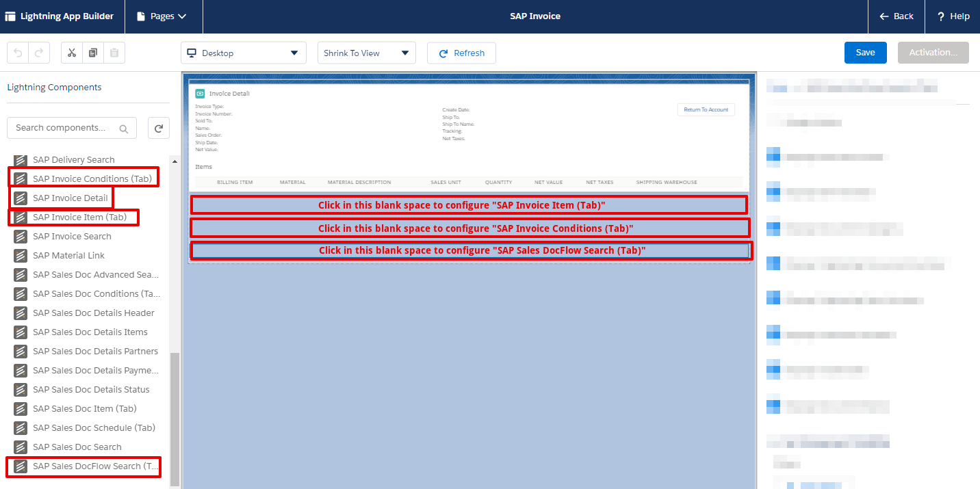Click the Invoice Detail card header icon
Image resolution: width=980 pixels, height=489 pixels.
(200, 94)
